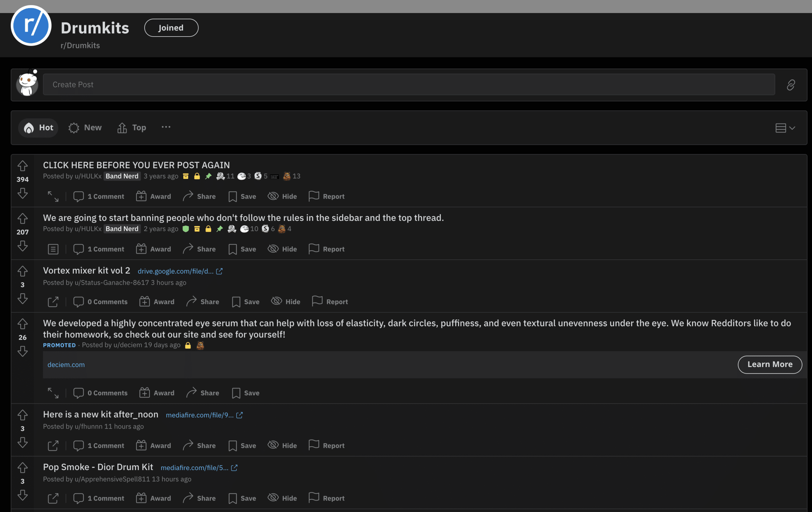Open the r/Drumkits community avatar
Viewport: 812px width, 512px height.
pos(31,26)
